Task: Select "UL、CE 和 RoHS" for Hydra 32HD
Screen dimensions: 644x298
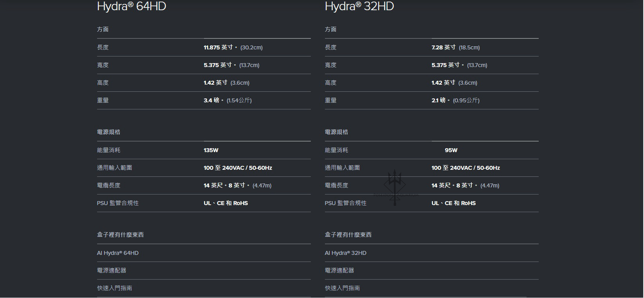Action: coord(454,203)
